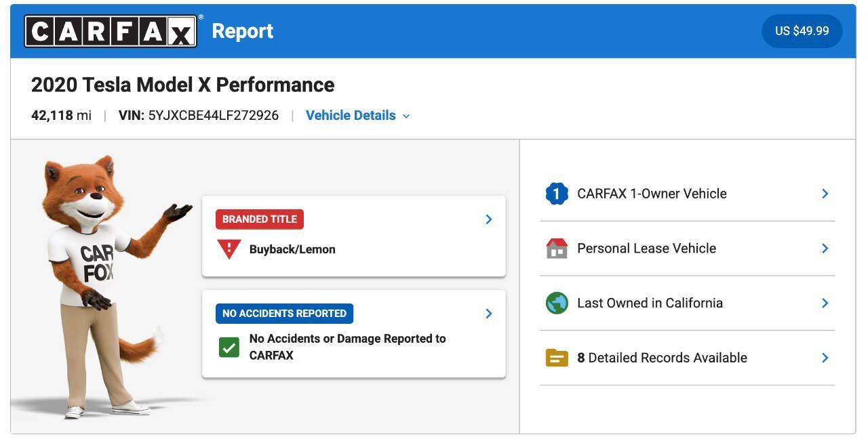Screen dimensions: 868x443
Task: Click the US $49.99 price button
Action: point(802,31)
